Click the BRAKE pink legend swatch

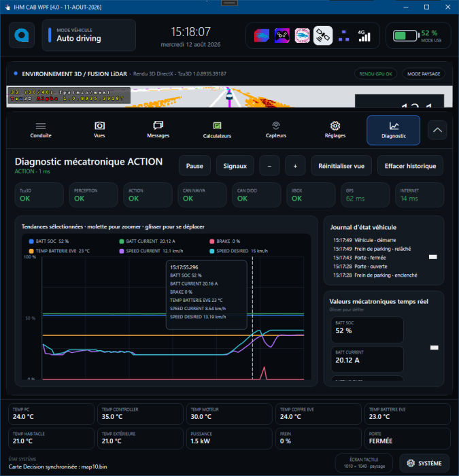[x=212, y=241]
